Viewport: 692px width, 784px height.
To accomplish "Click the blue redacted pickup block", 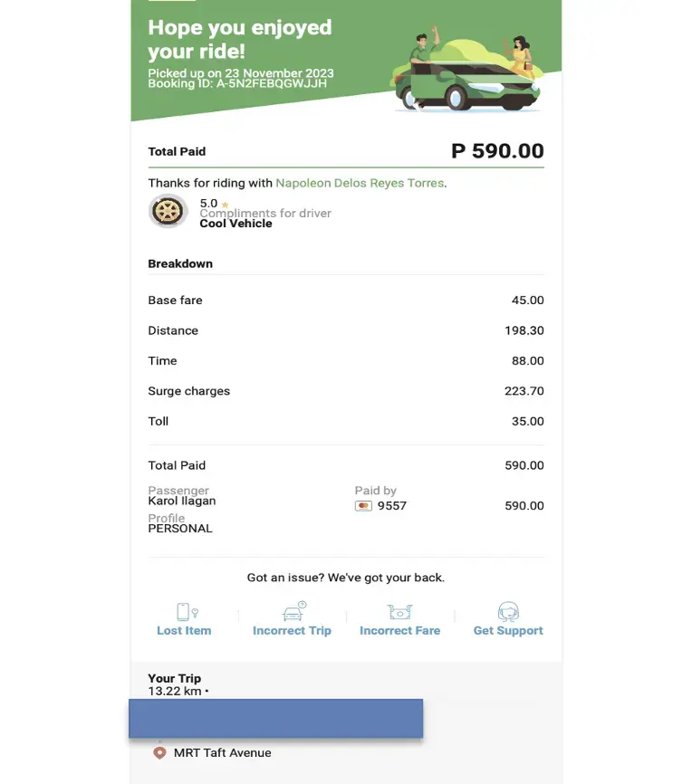I will pyautogui.click(x=275, y=719).
